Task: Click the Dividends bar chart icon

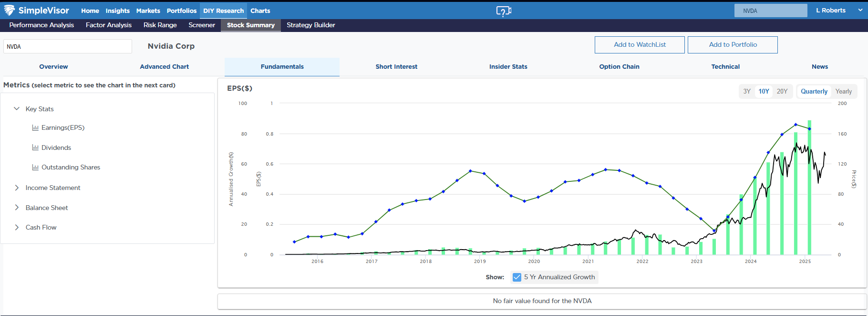Action: coord(35,147)
